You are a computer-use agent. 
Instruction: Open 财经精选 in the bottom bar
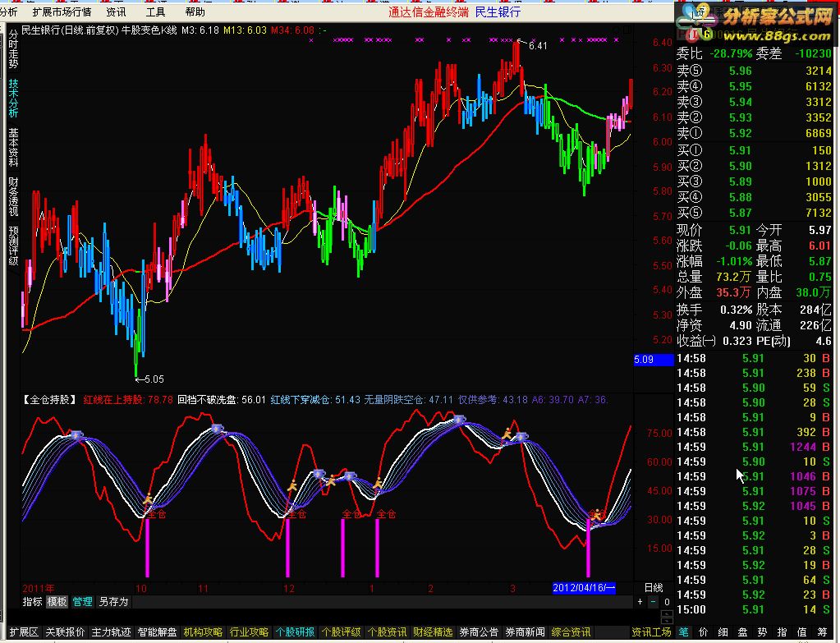[433, 632]
